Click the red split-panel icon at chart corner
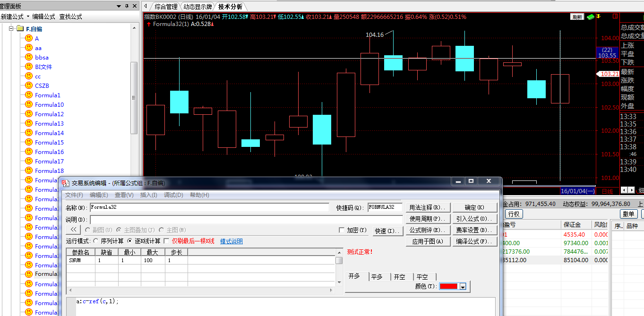The width and height of the screenshot is (644, 316). (615, 17)
